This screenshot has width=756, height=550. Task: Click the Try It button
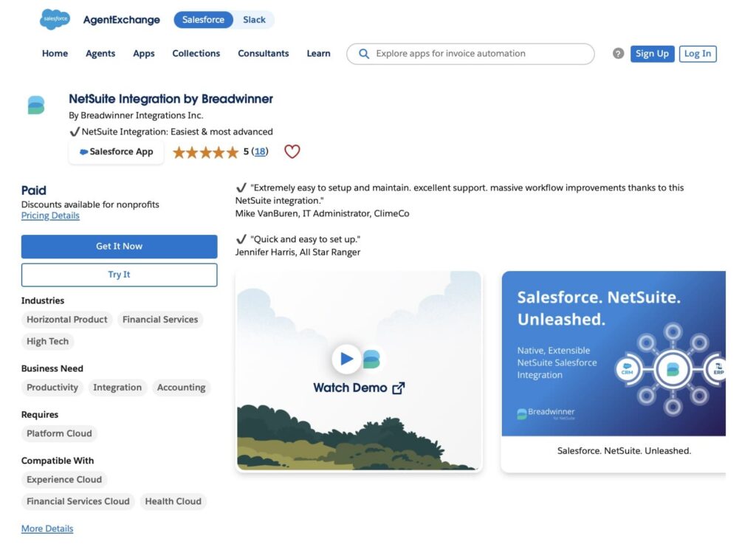coord(119,275)
